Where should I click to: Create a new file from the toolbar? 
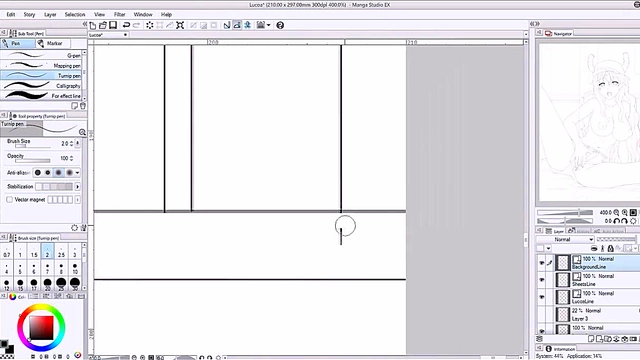click(93, 25)
